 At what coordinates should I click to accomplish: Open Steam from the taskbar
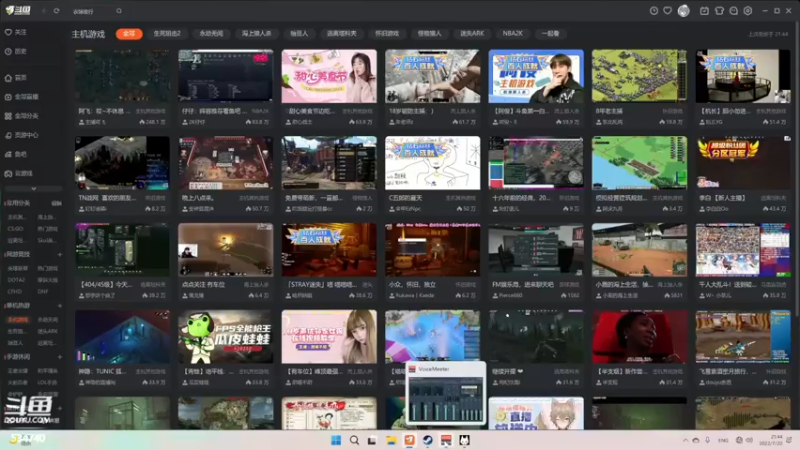point(428,440)
